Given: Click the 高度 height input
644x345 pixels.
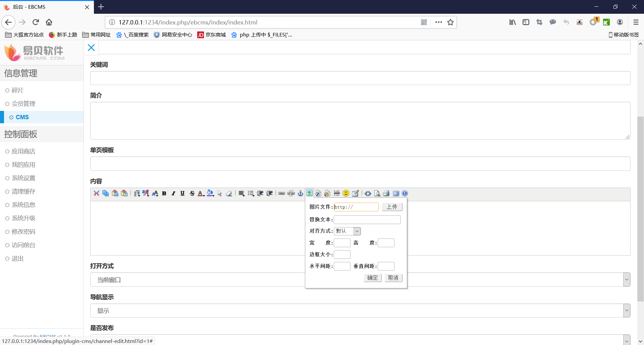Looking at the screenshot, I should [386, 243].
